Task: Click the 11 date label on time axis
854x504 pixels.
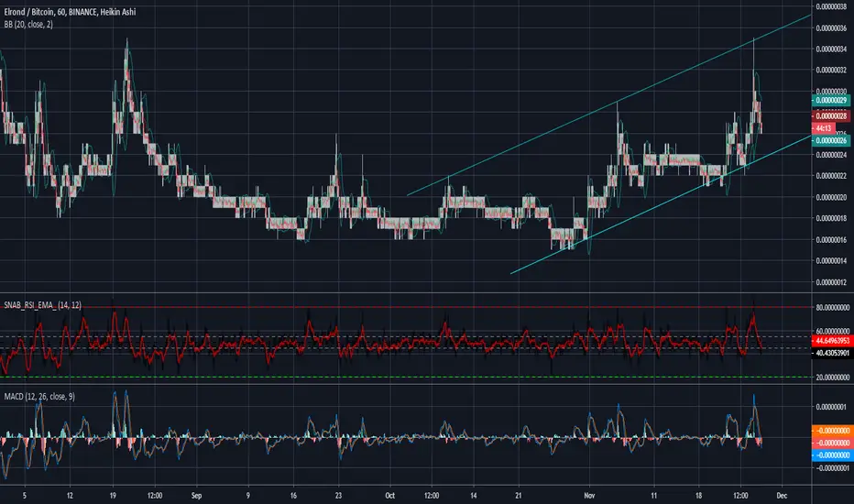Action: (653, 496)
